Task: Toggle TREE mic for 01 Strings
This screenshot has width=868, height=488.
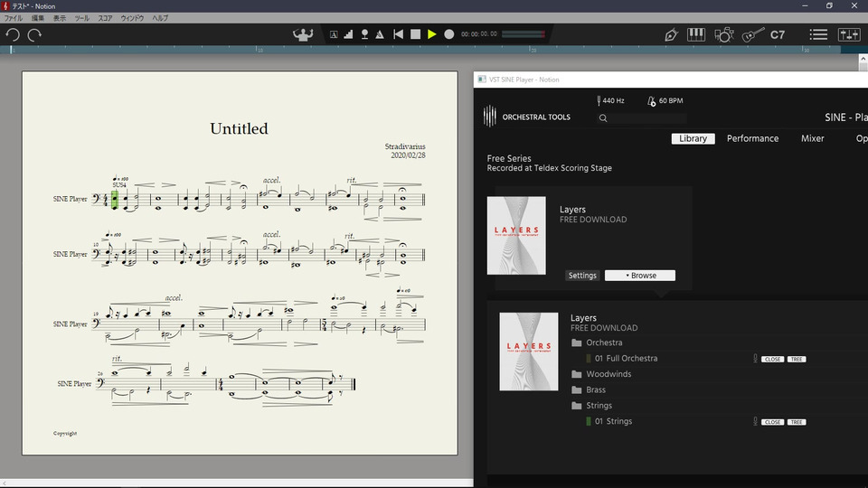Action: pyautogui.click(x=796, y=422)
